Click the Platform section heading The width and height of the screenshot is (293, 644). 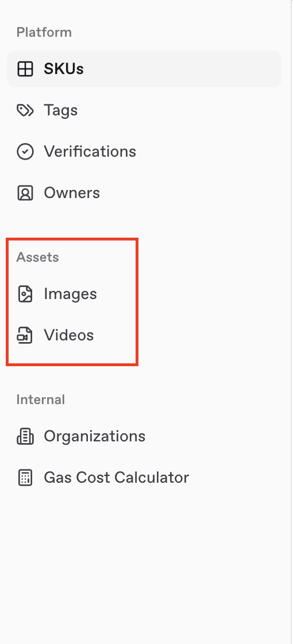(x=44, y=33)
